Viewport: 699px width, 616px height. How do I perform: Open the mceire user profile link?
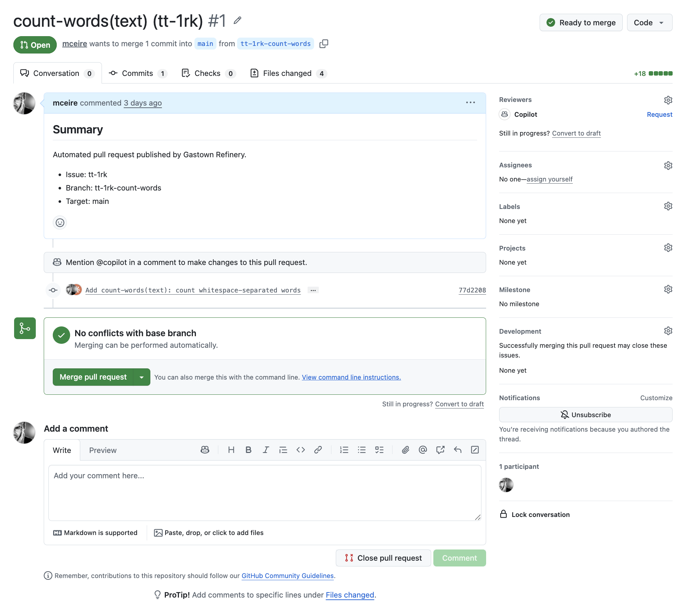tap(74, 44)
